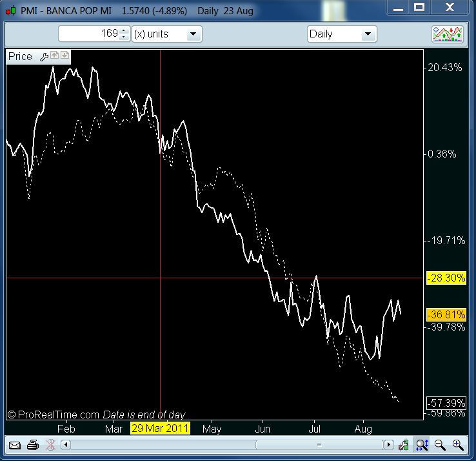Click the candlestick icon in title bar
The image size is (476, 461).
10,11
